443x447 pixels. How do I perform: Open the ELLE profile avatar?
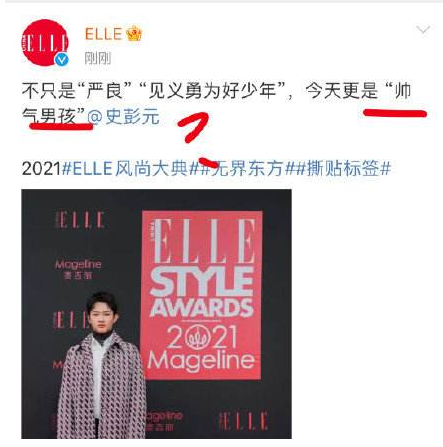click(x=45, y=42)
